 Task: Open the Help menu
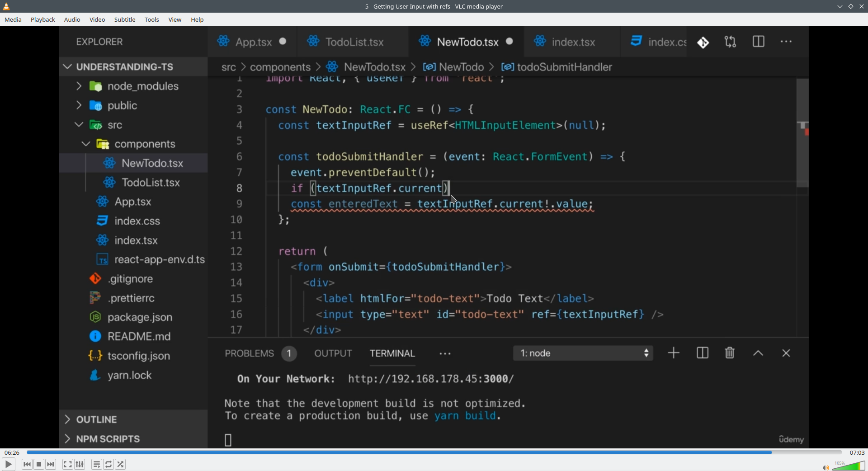198,20
